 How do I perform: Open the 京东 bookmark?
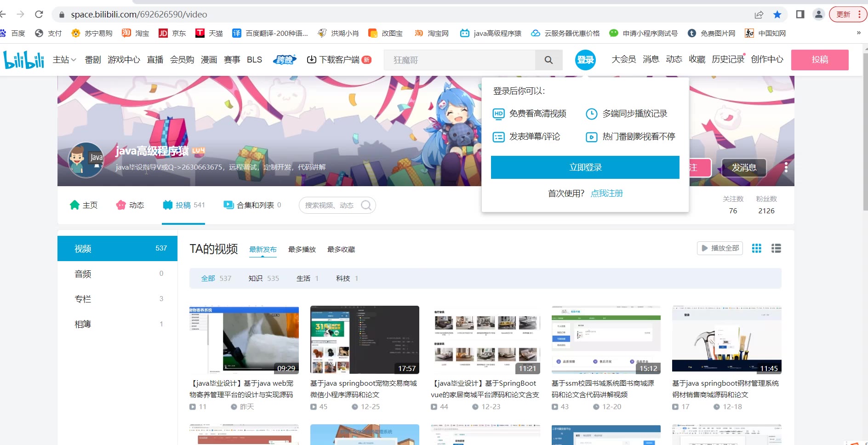tap(172, 33)
